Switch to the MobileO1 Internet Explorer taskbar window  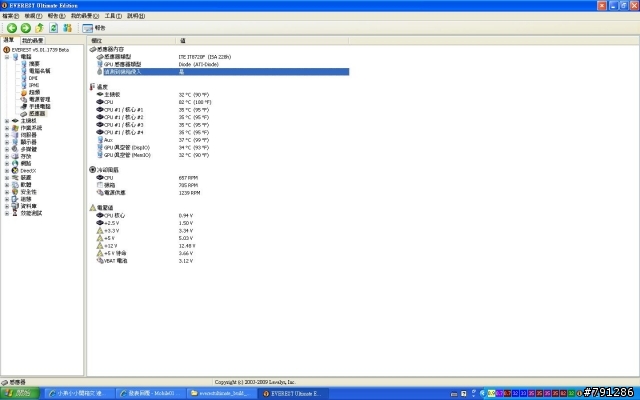pyautogui.click(x=151, y=393)
